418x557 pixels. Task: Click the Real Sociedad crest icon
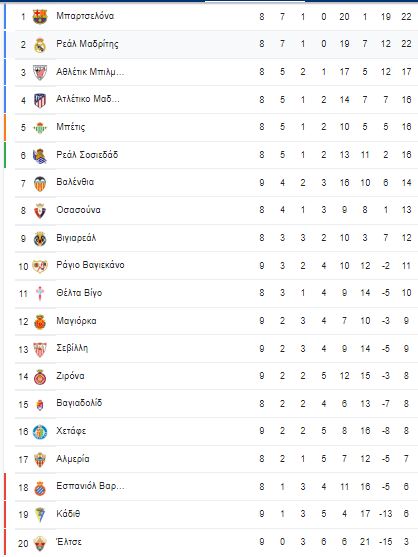click(x=40, y=156)
